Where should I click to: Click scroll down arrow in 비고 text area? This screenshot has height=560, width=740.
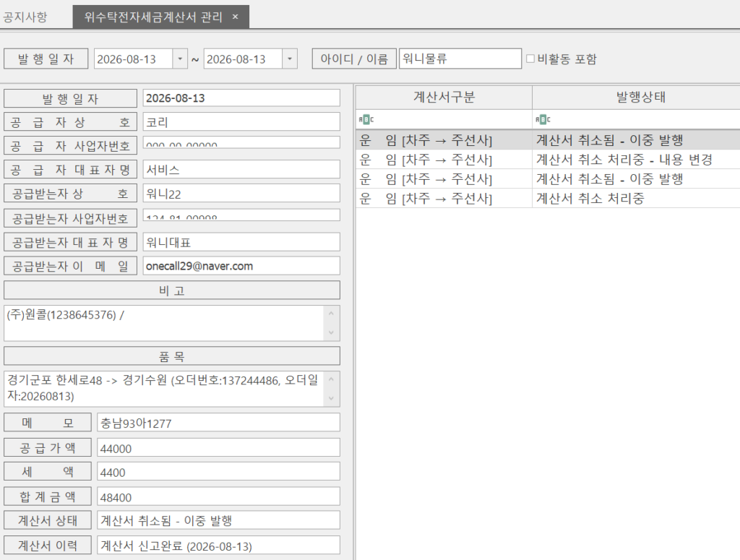point(331,332)
